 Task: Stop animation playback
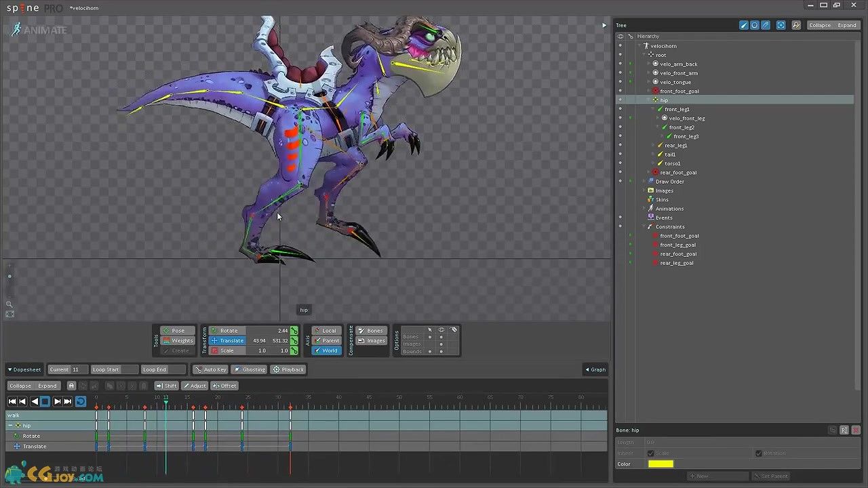click(x=45, y=401)
